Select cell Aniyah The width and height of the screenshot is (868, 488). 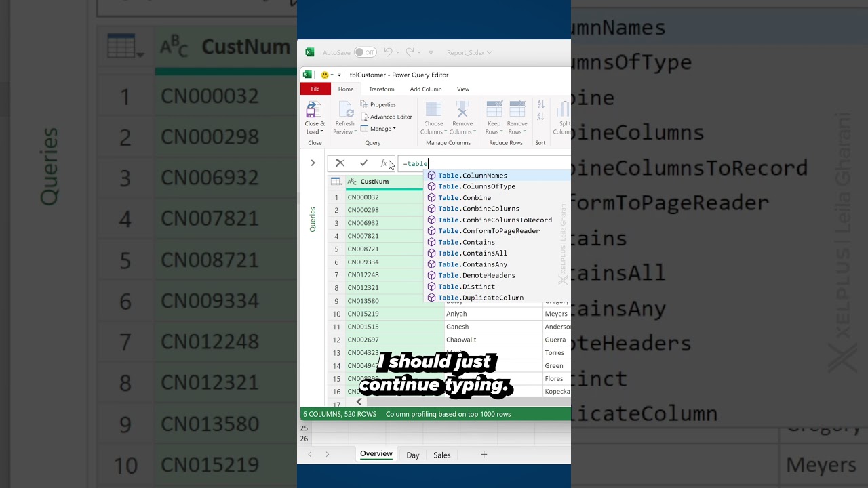(x=493, y=314)
